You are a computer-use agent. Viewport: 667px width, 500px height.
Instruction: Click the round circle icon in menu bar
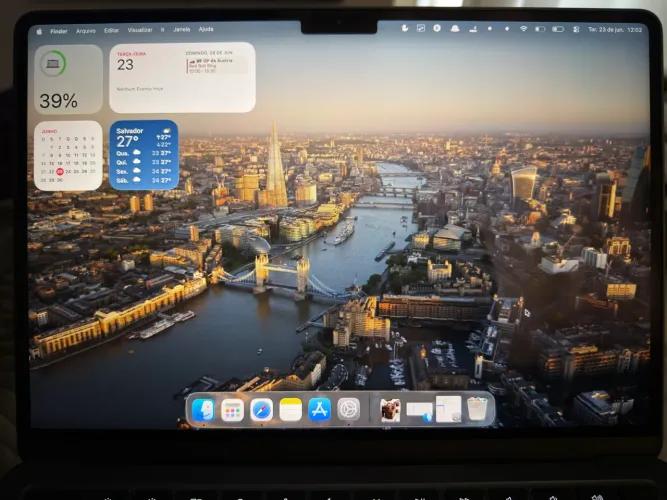(437, 28)
